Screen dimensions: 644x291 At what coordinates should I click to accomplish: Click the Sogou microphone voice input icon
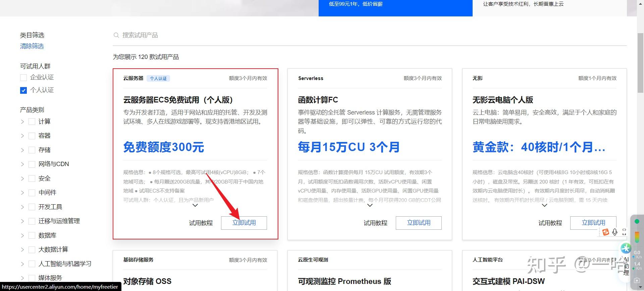tap(615, 232)
